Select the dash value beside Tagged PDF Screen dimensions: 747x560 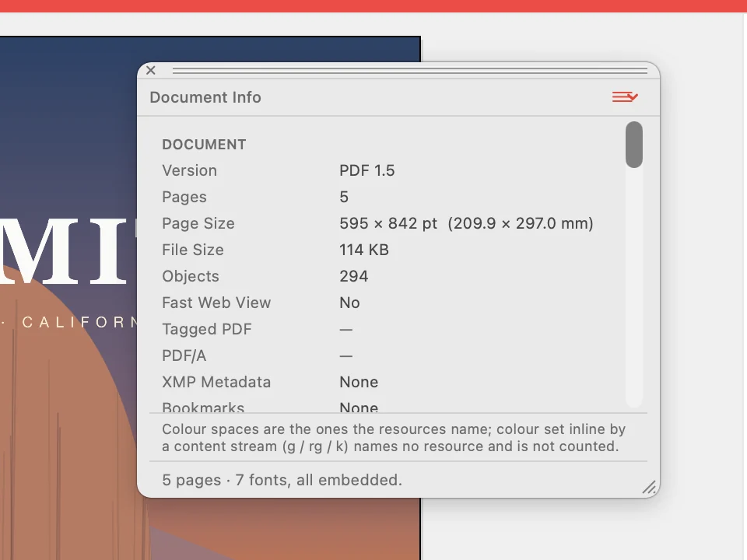(x=345, y=330)
